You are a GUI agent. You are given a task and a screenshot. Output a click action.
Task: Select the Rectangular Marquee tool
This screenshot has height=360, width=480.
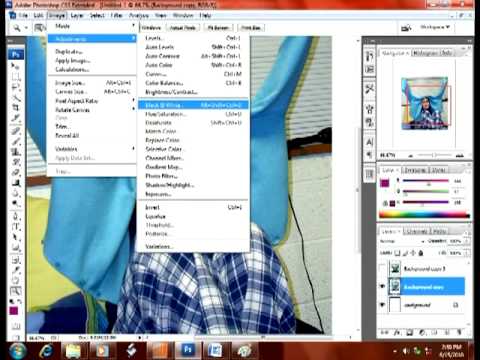(x=15, y=77)
